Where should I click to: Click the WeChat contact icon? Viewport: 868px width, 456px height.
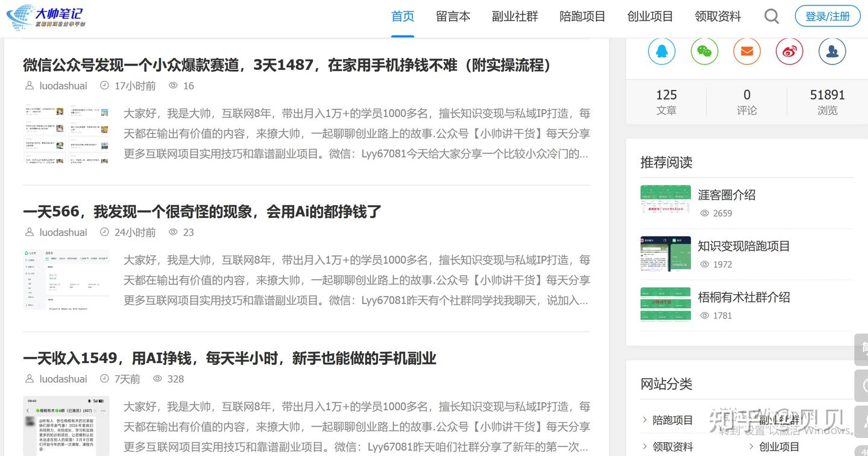pos(704,51)
